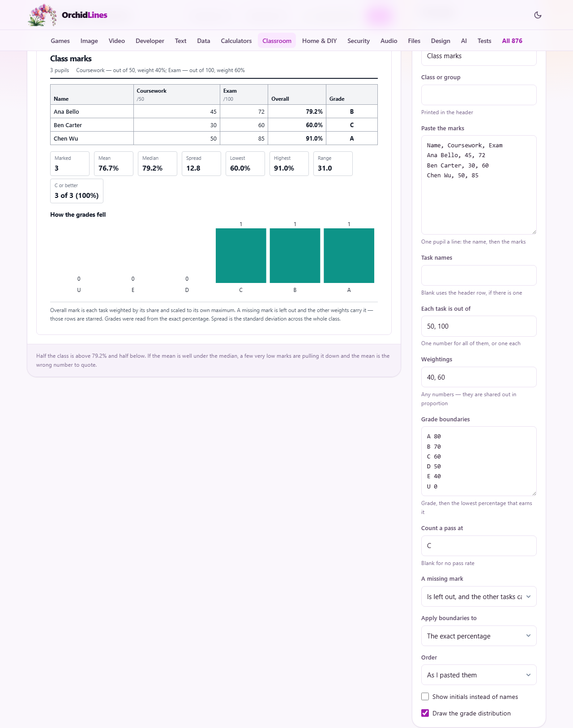This screenshot has width=573, height=728.
Task: Click the grade A bar in the chart
Action: [349, 256]
